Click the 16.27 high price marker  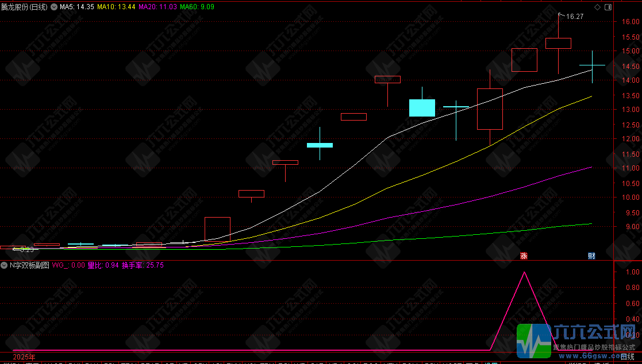coord(575,17)
